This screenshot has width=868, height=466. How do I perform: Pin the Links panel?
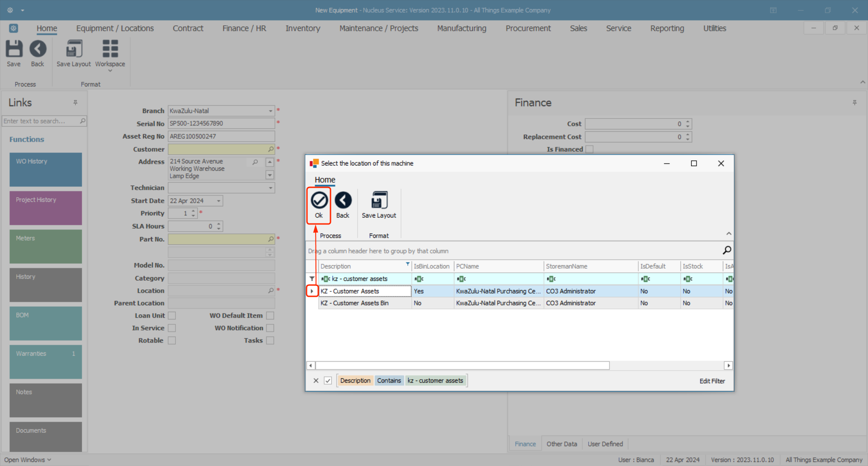coord(75,103)
